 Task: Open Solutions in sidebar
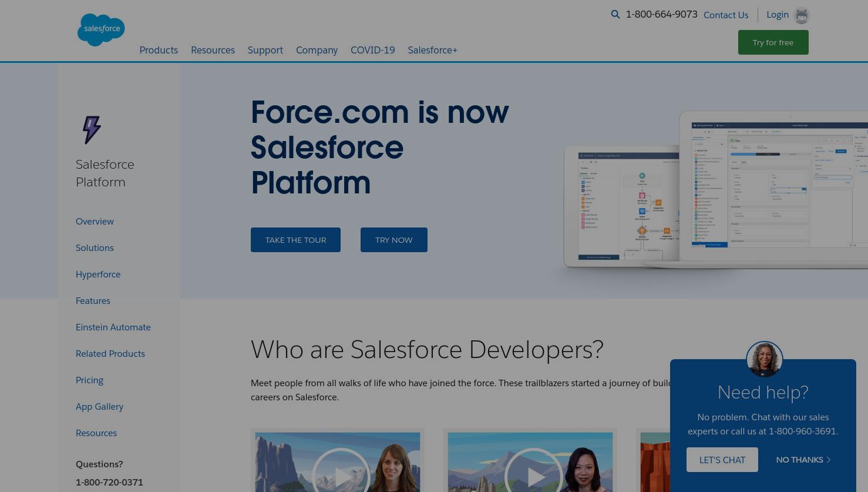pos(95,247)
